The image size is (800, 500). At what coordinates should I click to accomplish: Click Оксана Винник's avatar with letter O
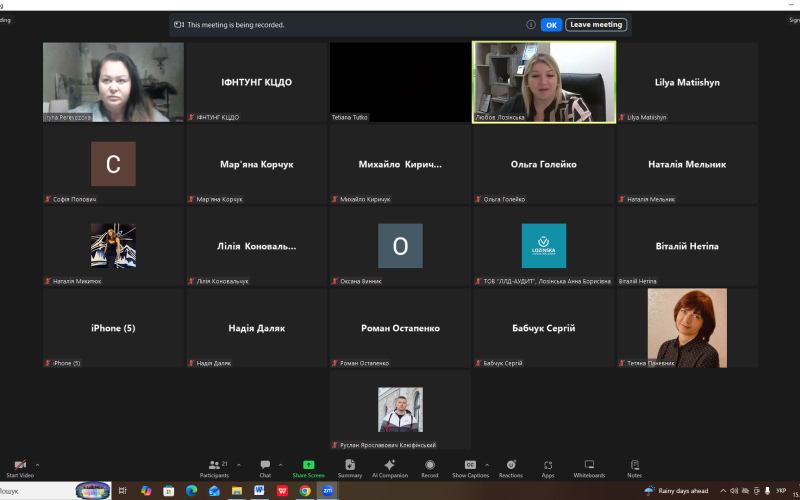click(401, 246)
